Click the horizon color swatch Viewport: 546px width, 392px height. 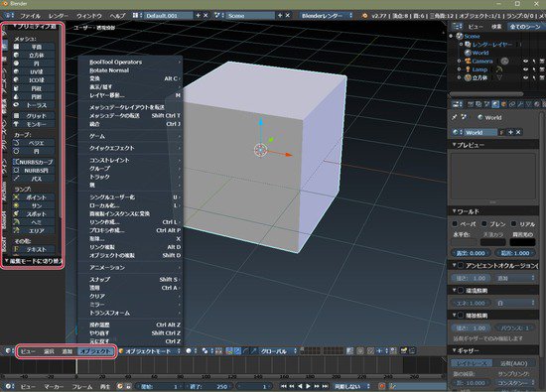tap(464, 242)
